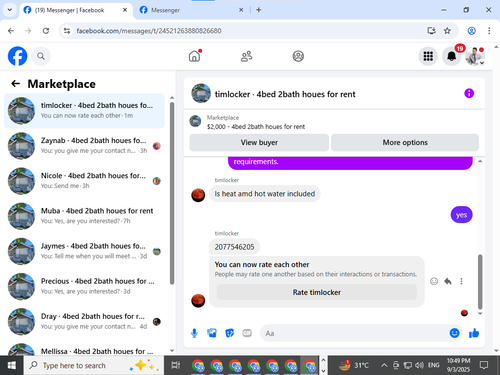This screenshot has height=375, width=500.
Task: Open the Windows Start button
Action: coord(12,365)
